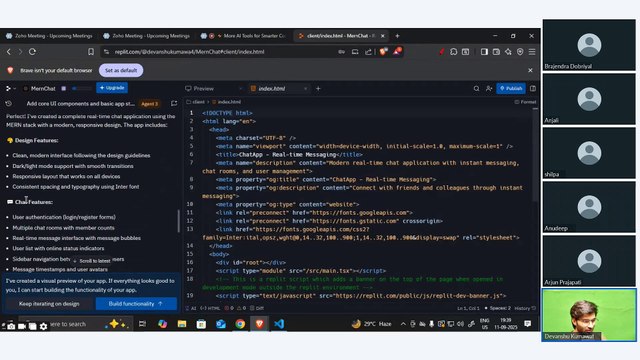Click Build functionality button
The width and height of the screenshot is (640, 360).
pyautogui.click(x=136, y=304)
